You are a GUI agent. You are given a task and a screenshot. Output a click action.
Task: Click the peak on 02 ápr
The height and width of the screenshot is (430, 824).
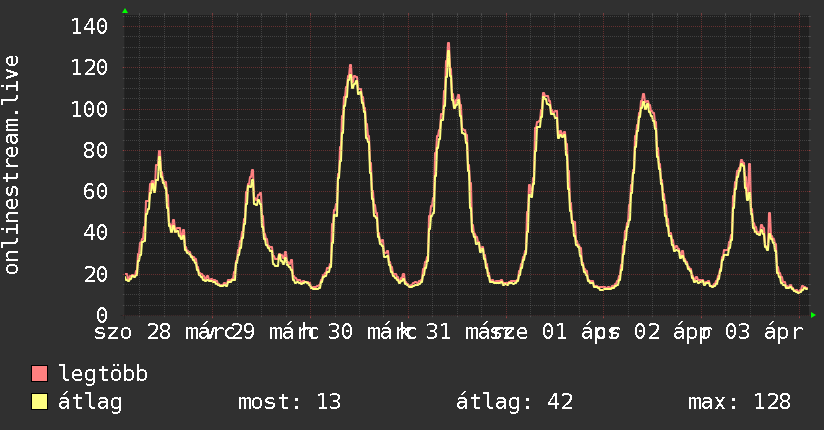pos(643,95)
